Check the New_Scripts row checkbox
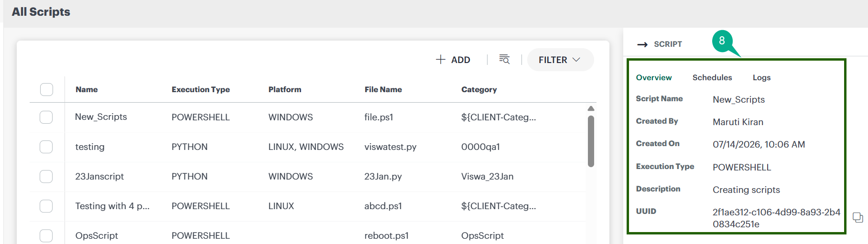868x244 pixels. click(46, 117)
